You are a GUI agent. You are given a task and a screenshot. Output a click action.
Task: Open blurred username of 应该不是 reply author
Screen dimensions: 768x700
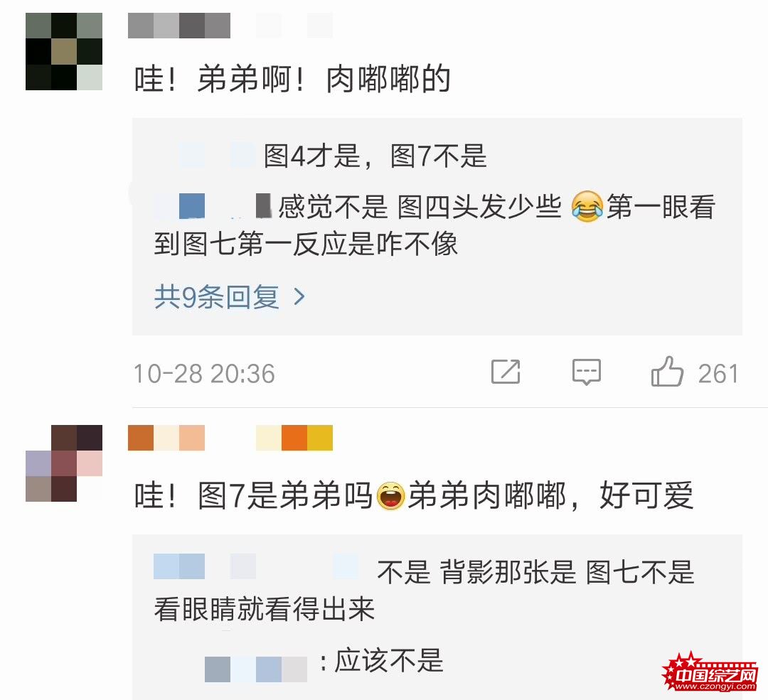pos(256,669)
